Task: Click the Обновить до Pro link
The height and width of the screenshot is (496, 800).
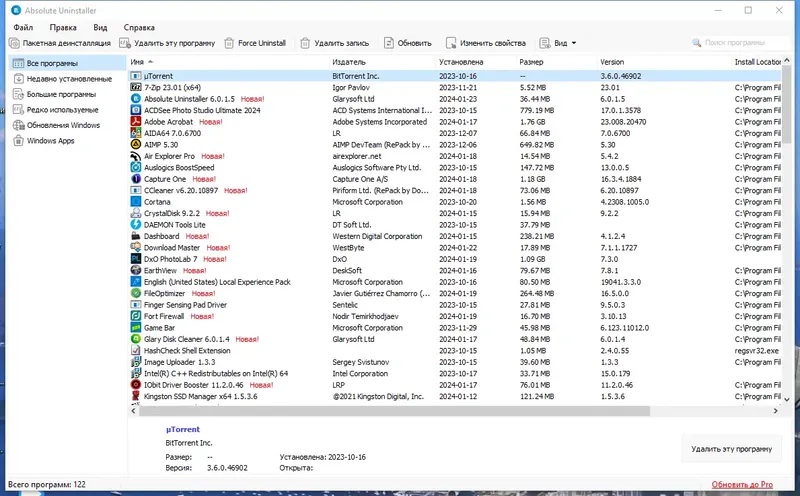Action: [x=742, y=485]
